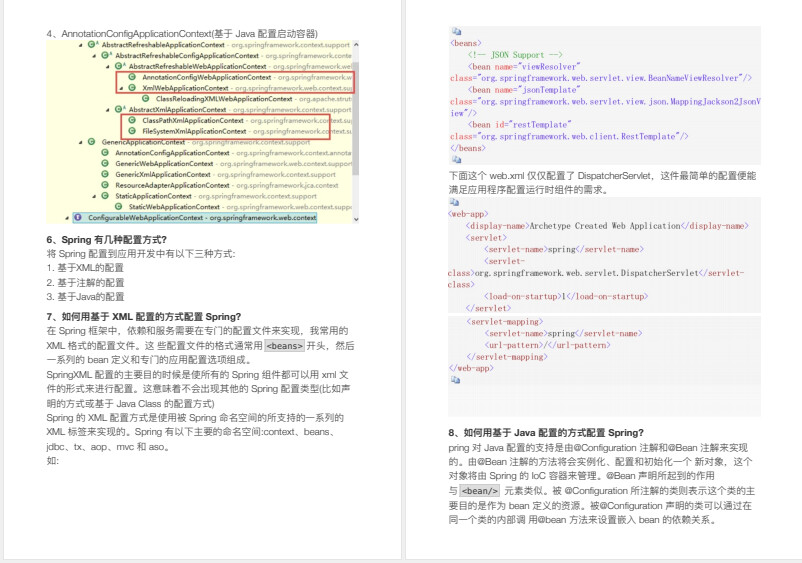The width and height of the screenshot is (802, 563).
Task: Collapse the AbstractRefreshableApplicationContext tree node
Action: click(81, 45)
